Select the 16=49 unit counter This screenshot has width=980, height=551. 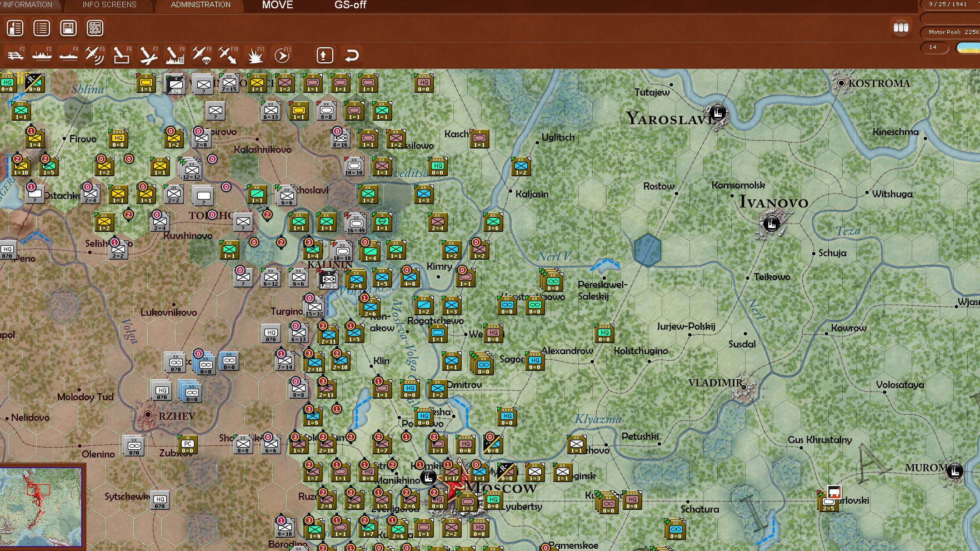click(356, 223)
